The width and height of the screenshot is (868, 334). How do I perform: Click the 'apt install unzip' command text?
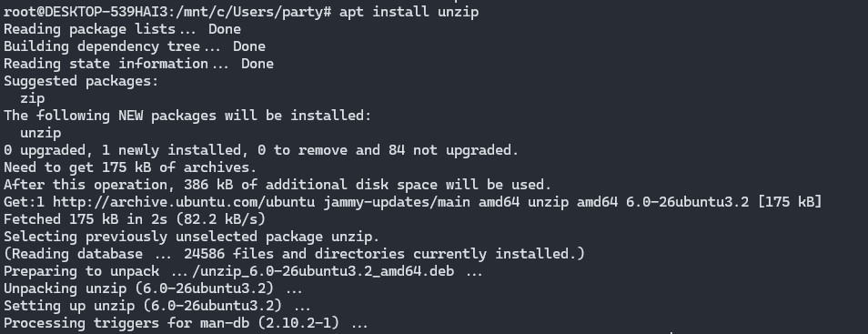coord(409,12)
